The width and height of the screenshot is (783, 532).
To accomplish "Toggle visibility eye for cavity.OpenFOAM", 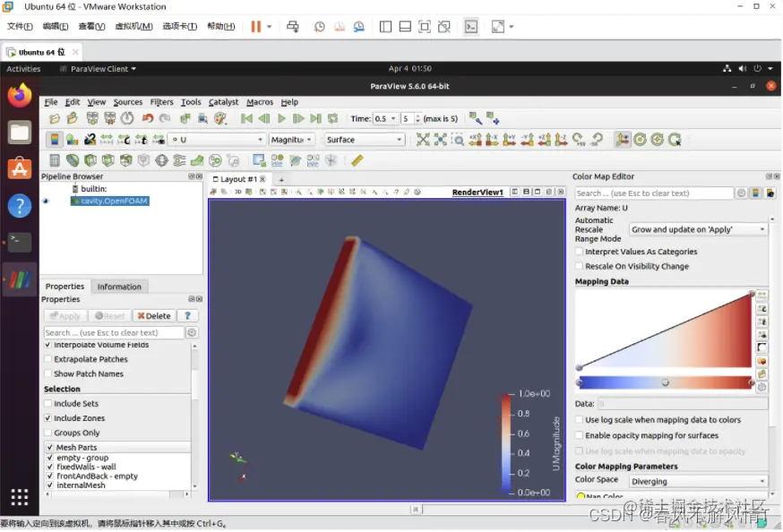I will 46,202.
